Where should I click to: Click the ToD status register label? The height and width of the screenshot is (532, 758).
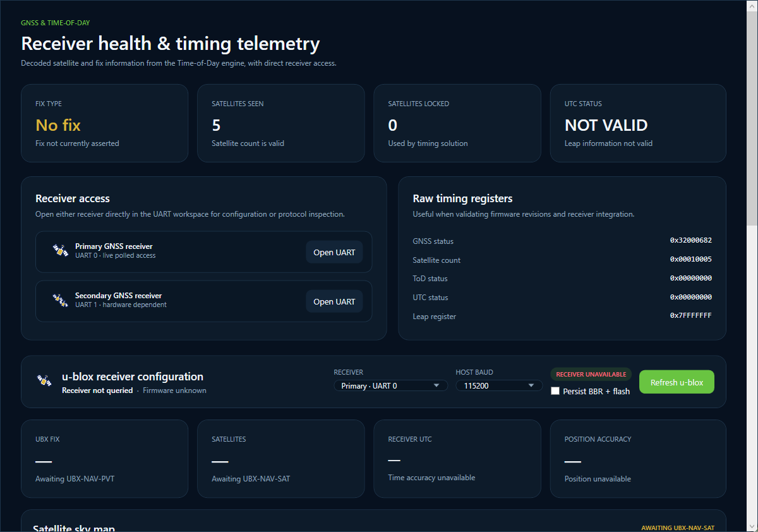pyautogui.click(x=430, y=279)
